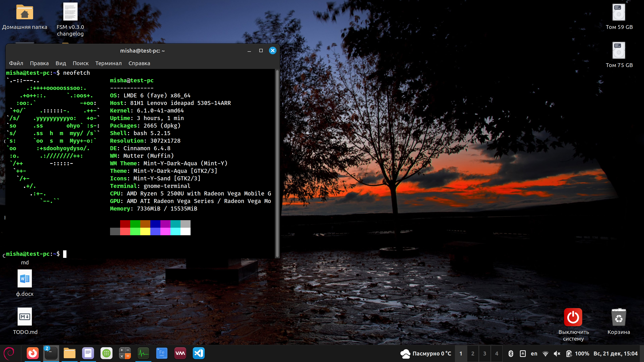Open the Debian swirl application menu
This screenshot has height=362, width=644.
pos(9,353)
